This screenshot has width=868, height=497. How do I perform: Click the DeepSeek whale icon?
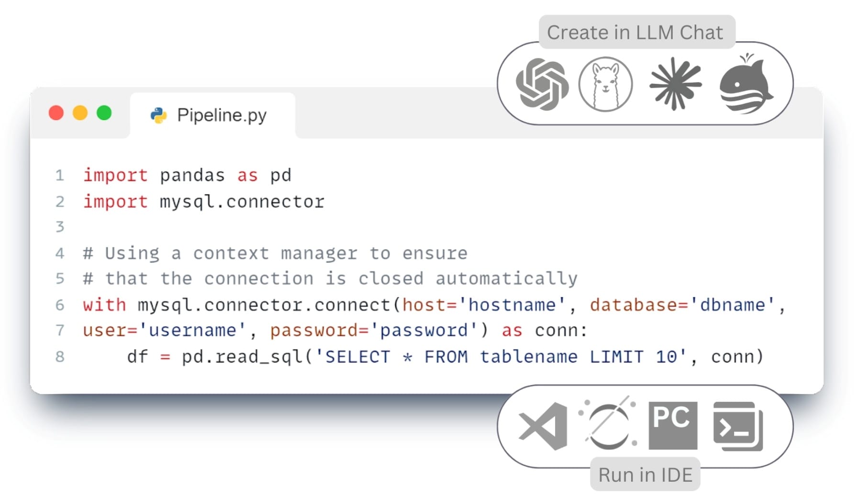pyautogui.click(x=746, y=83)
